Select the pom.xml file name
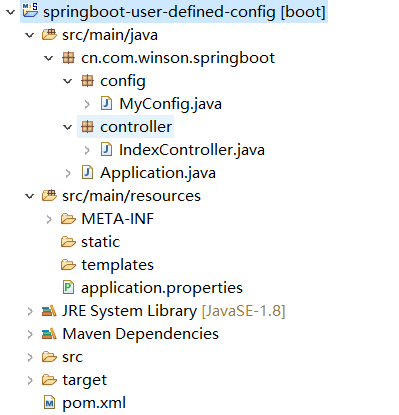399x415 pixels. (94, 403)
